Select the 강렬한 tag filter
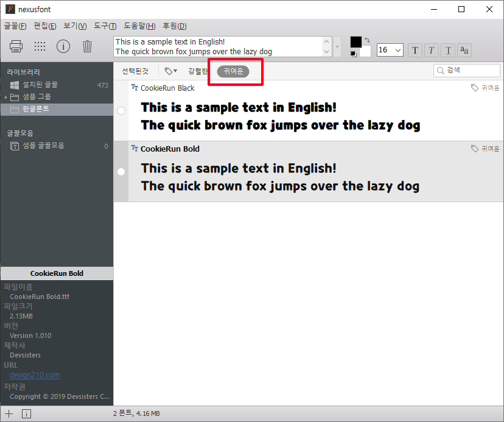Image resolution: width=504 pixels, height=422 pixels. pyautogui.click(x=197, y=71)
